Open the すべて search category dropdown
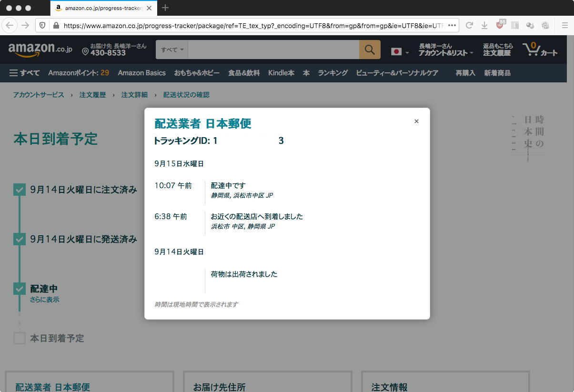 point(172,50)
